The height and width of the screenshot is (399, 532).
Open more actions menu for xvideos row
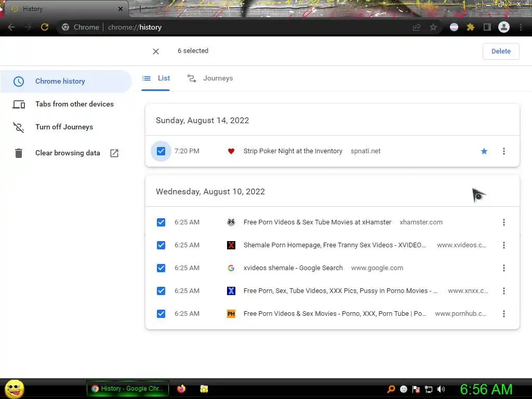point(504,245)
